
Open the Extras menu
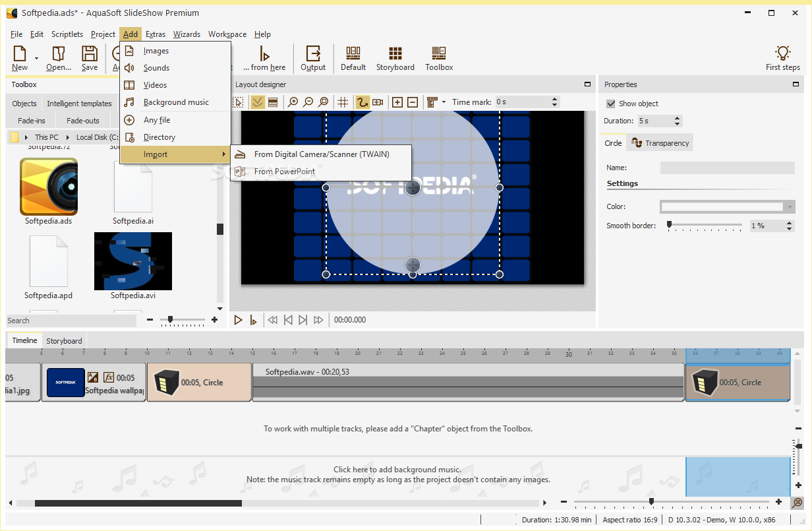pos(156,34)
